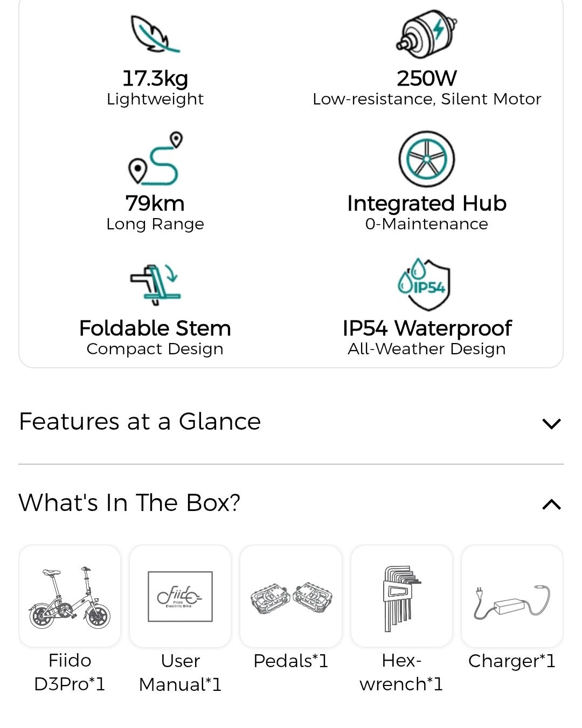Click the 250W motor icon
Image resolution: width=582 pixels, height=728 pixels.
426,33
